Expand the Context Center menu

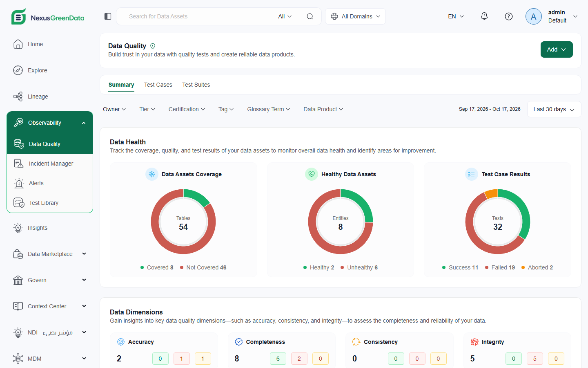(x=84, y=306)
